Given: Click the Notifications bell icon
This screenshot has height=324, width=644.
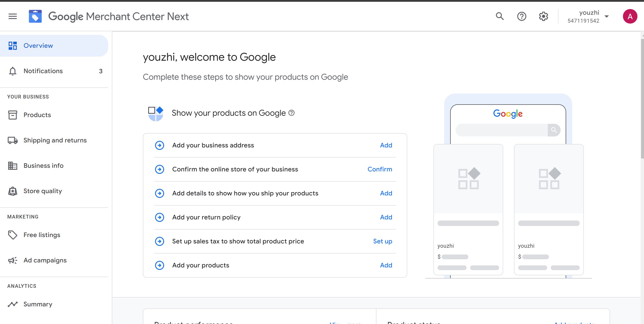Looking at the screenshot, I should pos(12,71).
